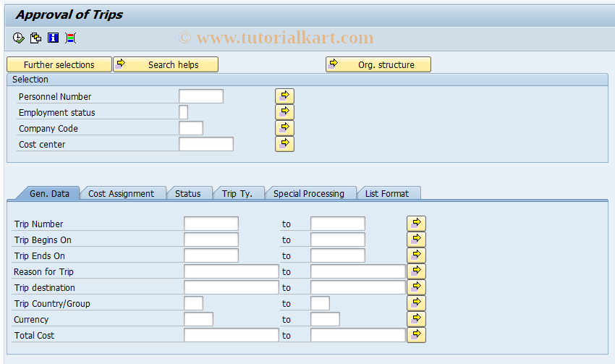The width and height of the screenshot is (615, 364).
Task: Click the Reason for Trip from field
Action: (232, 271)
